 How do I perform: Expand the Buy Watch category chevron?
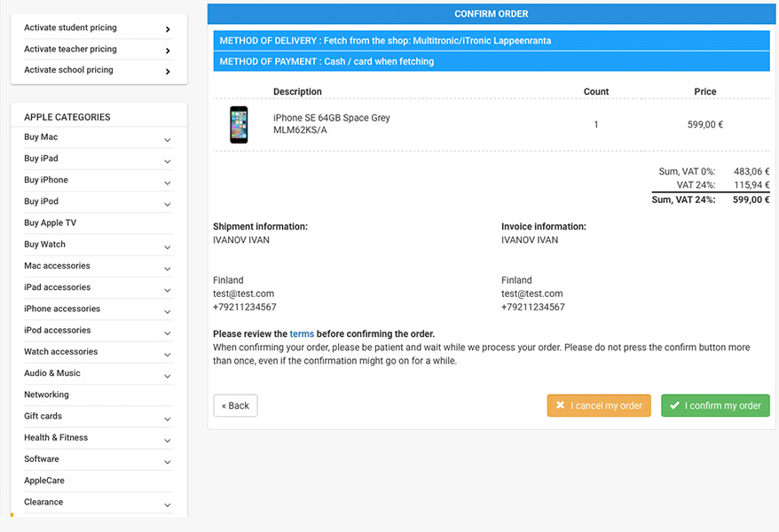tap(168, 247)
